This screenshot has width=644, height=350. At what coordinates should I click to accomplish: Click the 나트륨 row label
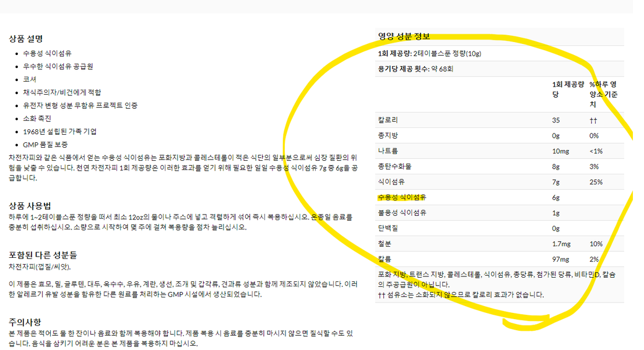[x=387, y=152]
